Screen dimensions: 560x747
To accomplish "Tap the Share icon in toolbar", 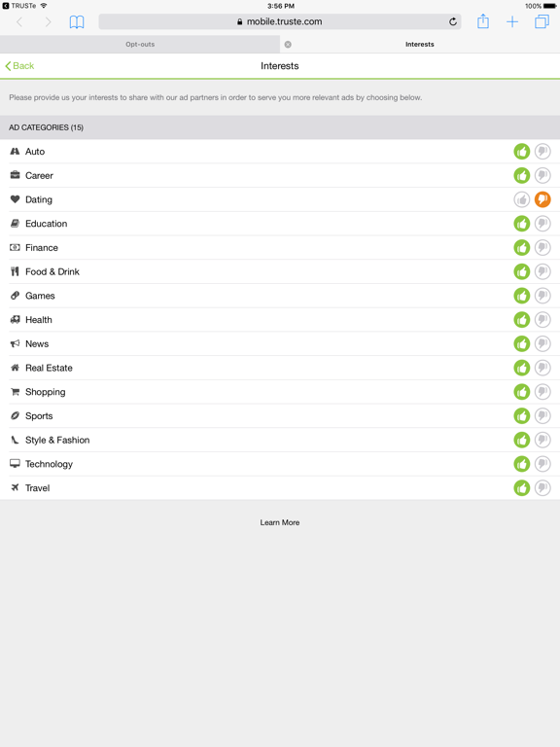I will [483, 21].
